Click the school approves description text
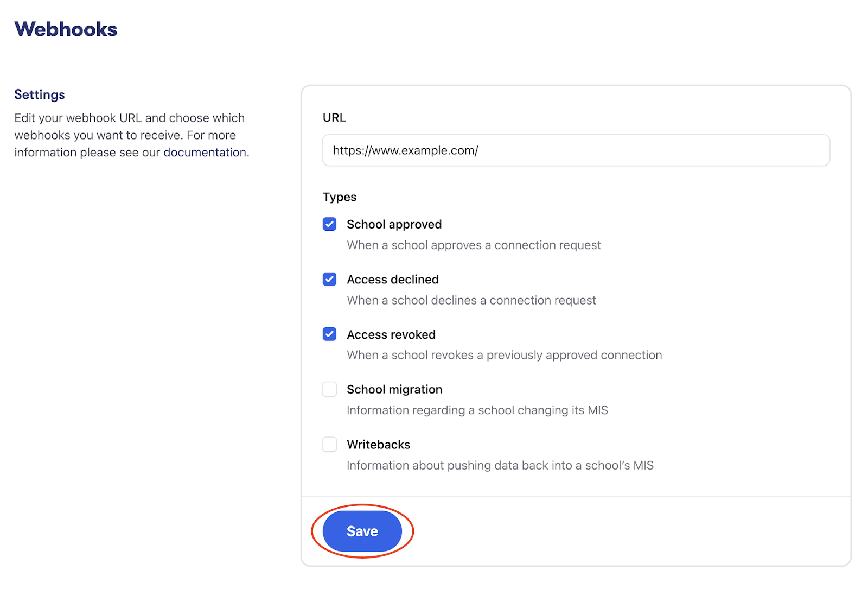The height and width of the screenshot is (589, 868). click(x=474, y=245)
